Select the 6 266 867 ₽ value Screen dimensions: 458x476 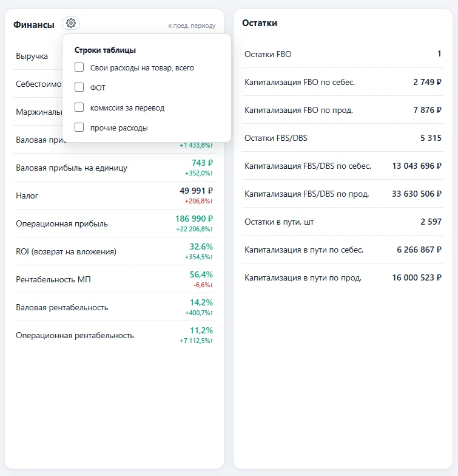[419, 250]
